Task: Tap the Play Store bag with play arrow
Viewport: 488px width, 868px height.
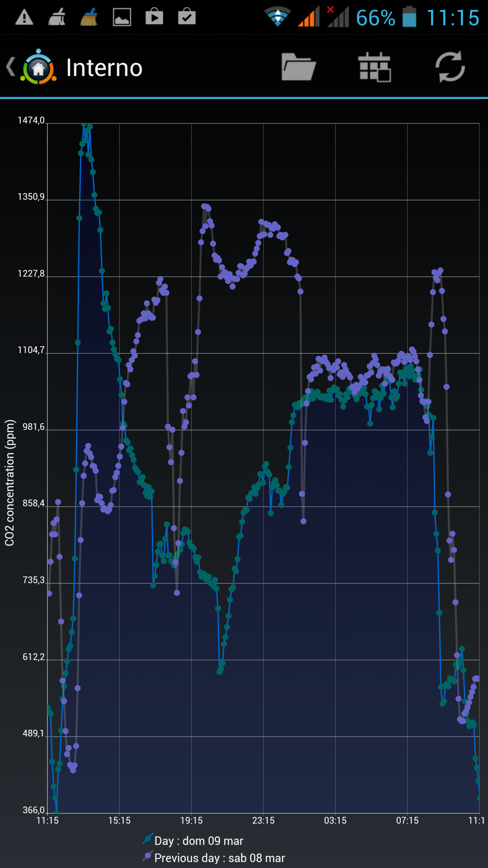Action: pos(154,17)
